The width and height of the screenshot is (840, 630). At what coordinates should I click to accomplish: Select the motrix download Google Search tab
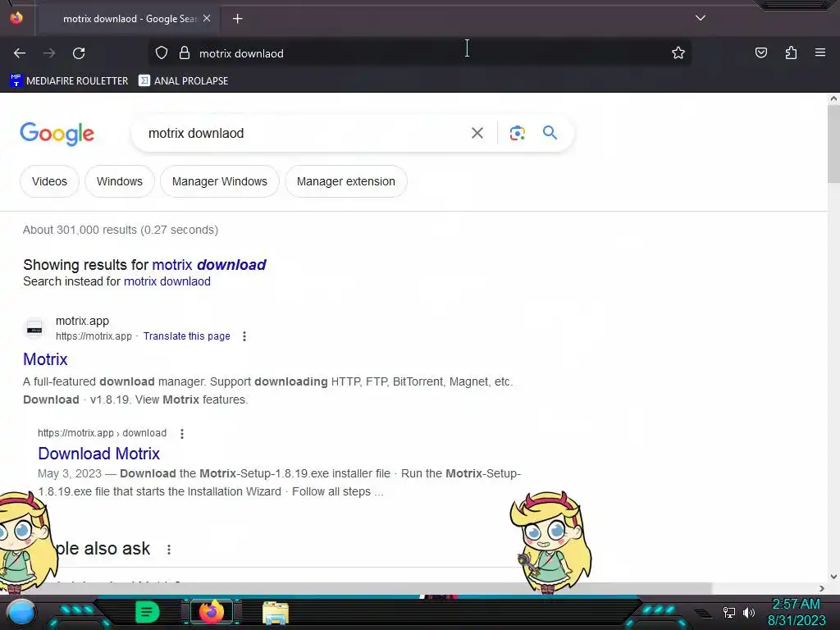pyautogui.click(x=130, y=19)
